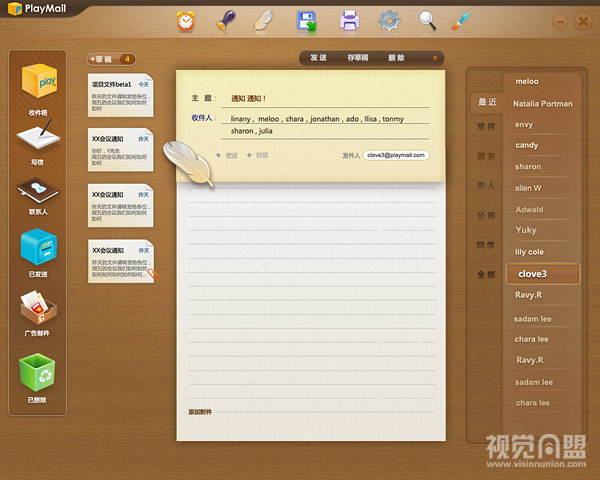Open the 收件箱 inbox cube icon
This screenshot has width=600, height=480.
(39, 81)
